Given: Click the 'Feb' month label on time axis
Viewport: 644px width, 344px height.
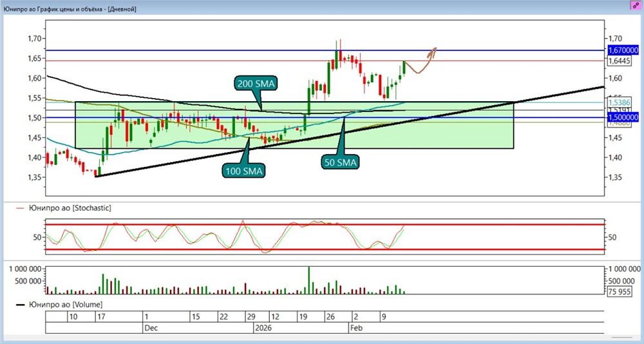Looking at the screenshot, I should pyautogui.click(x=355, y=328).
